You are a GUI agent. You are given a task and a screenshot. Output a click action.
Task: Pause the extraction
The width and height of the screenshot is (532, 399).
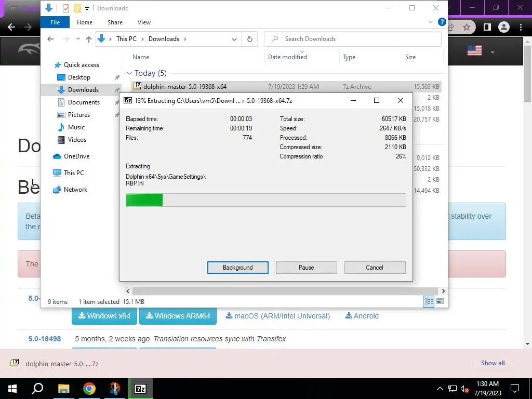click(x=306, y=268)
